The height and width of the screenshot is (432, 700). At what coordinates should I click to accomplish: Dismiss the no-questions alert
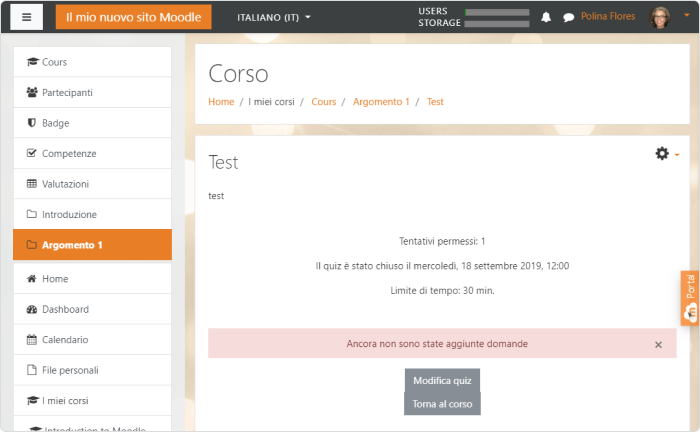[x=658, y=345]
